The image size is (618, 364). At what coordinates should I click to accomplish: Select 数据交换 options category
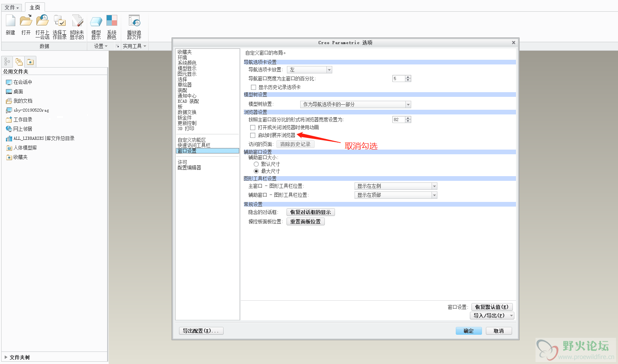(x=187, y=112)
